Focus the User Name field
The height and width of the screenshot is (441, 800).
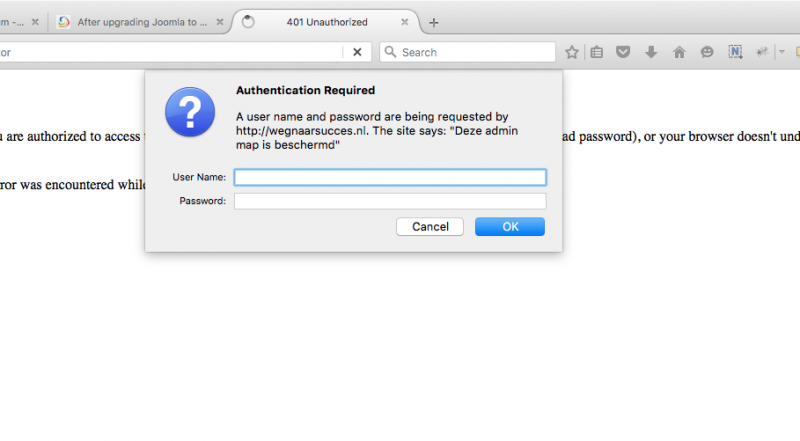[390, 177]
